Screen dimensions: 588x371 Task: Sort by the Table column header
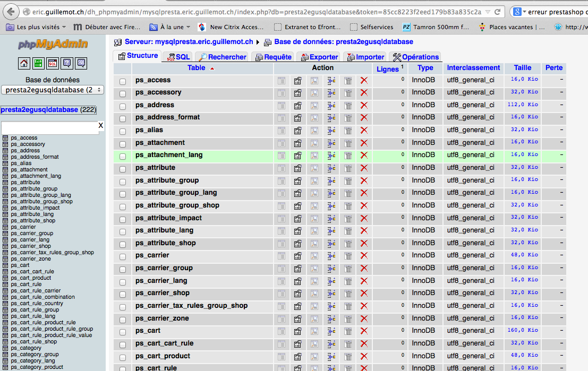(197, 68)
